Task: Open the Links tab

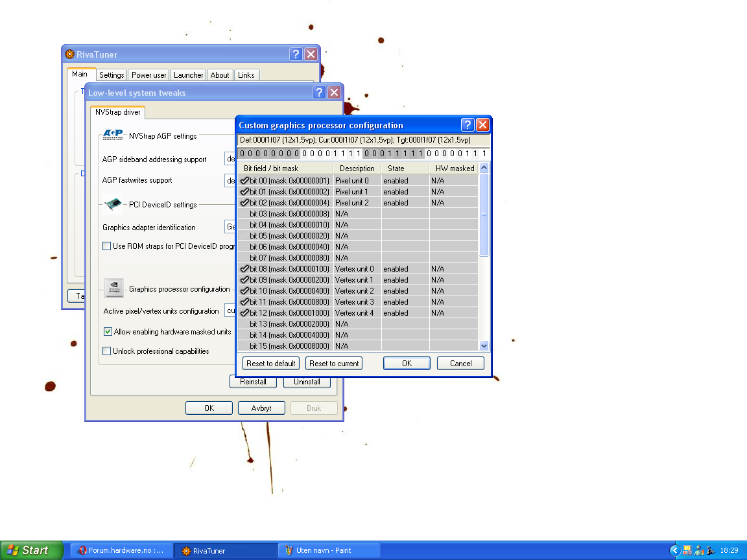Action: click(246, 75)
